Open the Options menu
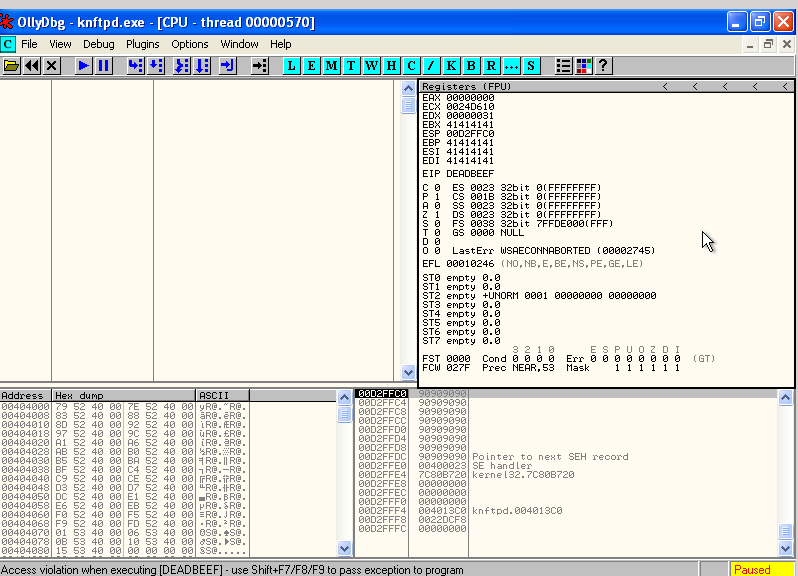The width and height of the screenshot is (798, 576). coord(189,44)
